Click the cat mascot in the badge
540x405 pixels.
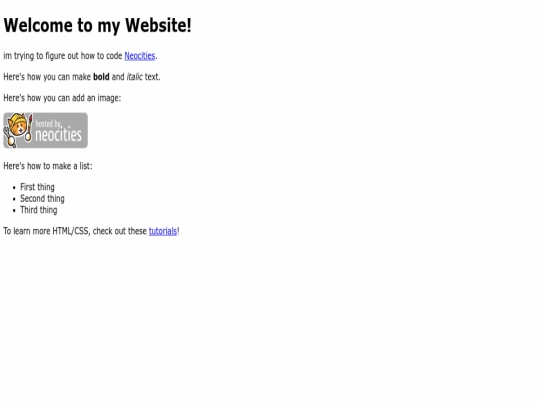[x=18, y=130]
